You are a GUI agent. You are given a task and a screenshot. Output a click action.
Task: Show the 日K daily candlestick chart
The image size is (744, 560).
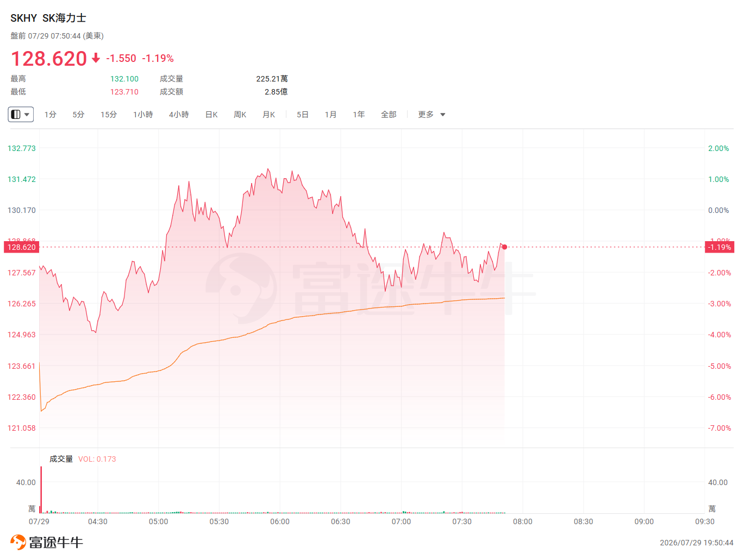(211, 115)
